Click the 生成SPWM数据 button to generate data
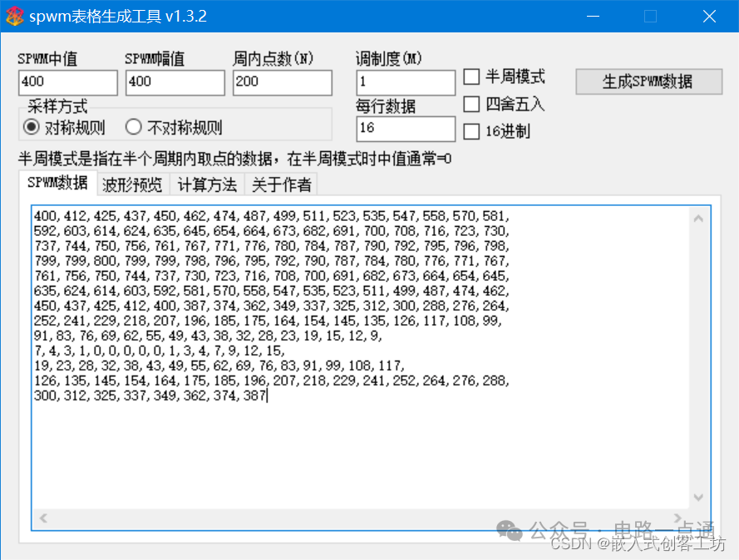 click(x=650, y=81)
